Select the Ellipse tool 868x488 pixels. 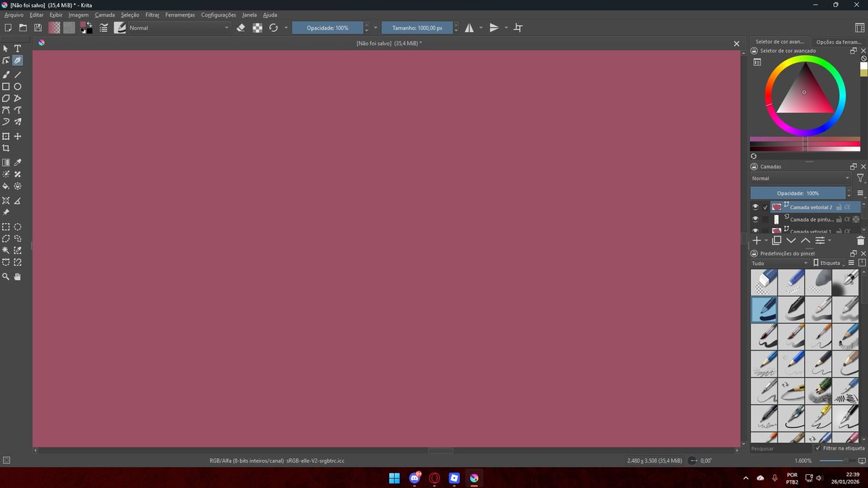[x=17, y=86]
